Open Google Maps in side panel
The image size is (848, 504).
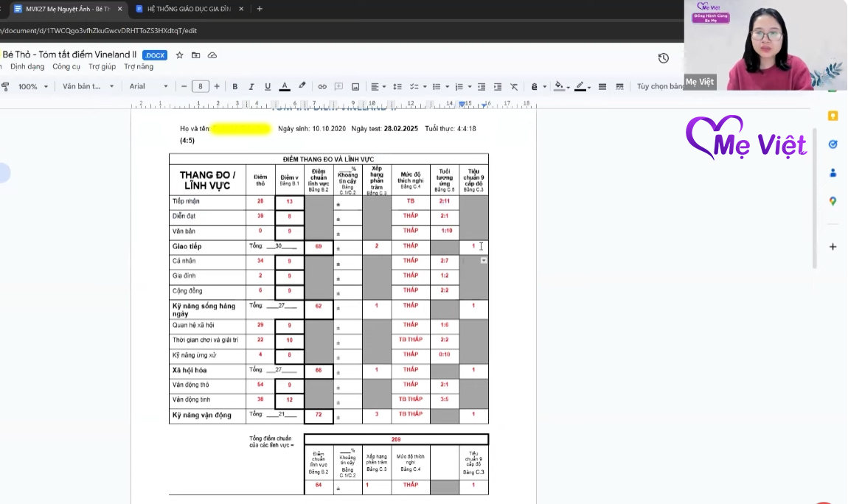833,201
